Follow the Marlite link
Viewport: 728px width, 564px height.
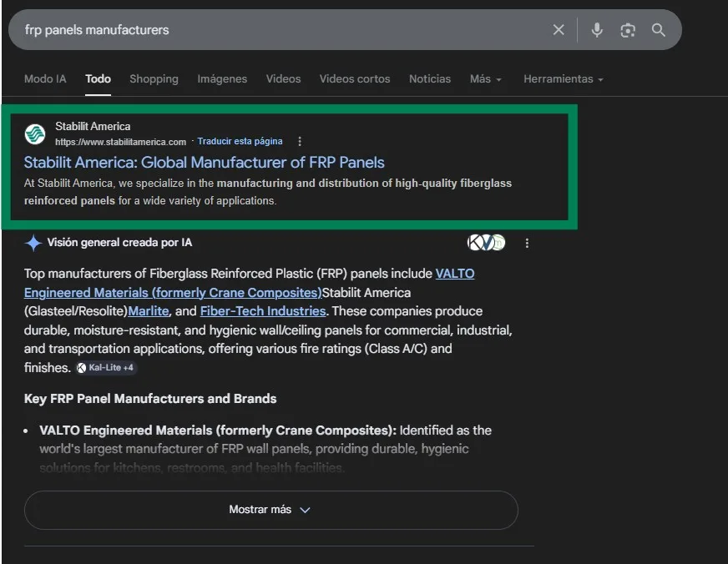(x=148, y=310)
